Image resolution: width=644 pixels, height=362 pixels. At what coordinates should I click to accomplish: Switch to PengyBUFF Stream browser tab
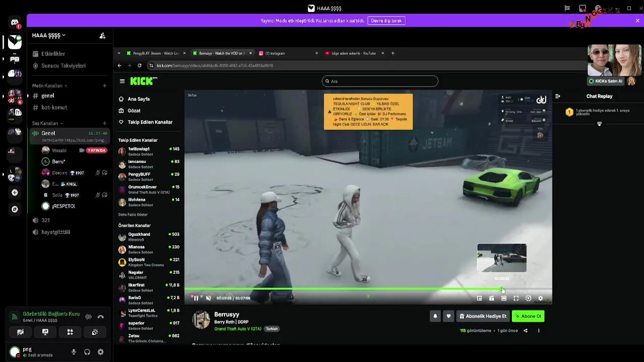click(x=156, y=53)
